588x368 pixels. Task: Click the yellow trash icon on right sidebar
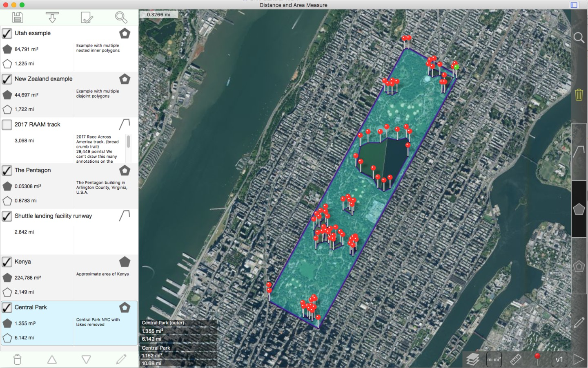tap(579, 94)
